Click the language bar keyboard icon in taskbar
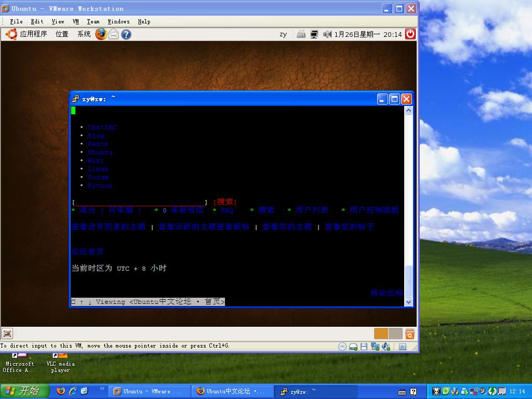Screen dimensions: 532x399 coord(402,392)
